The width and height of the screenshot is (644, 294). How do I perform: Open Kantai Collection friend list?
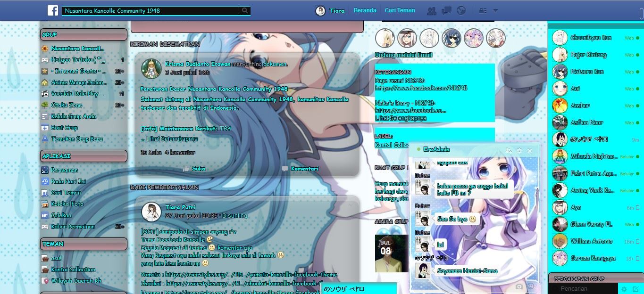73,269
